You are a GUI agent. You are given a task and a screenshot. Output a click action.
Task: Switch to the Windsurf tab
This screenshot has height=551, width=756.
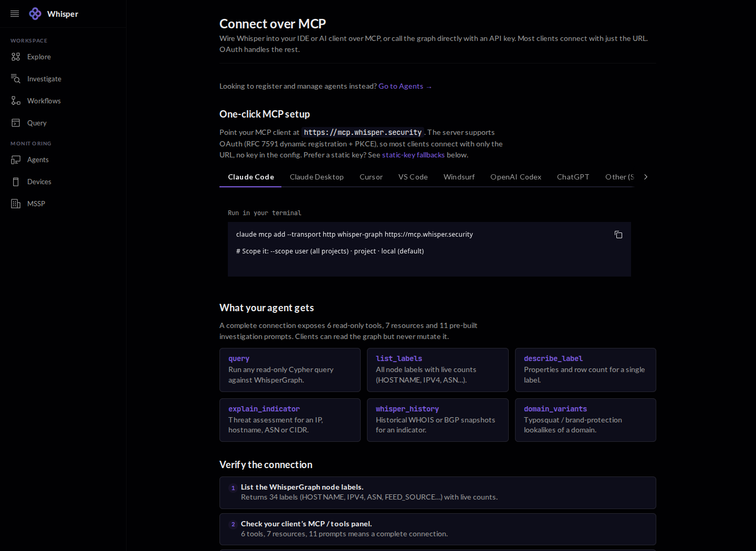click(x=459, y=177)
